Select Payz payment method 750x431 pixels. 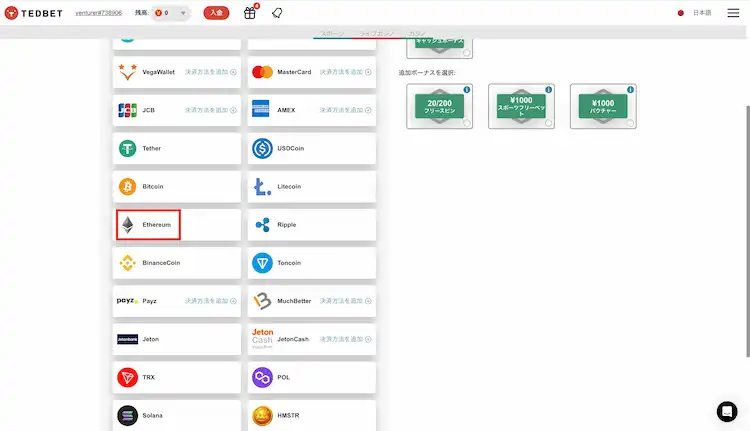(176, 301)
